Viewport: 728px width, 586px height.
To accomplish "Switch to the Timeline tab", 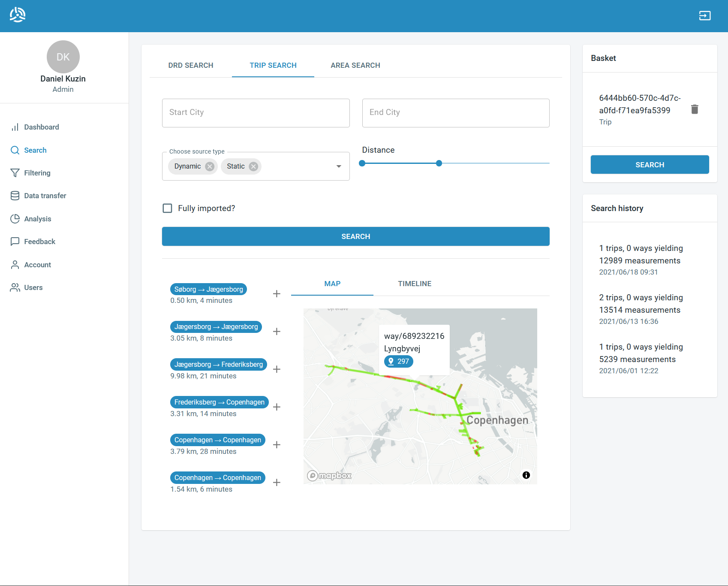I will click(414, 284).
